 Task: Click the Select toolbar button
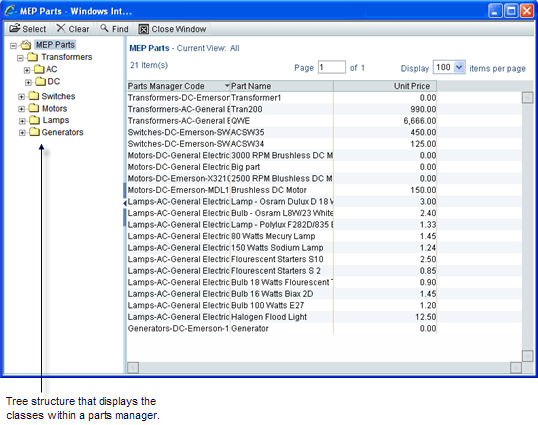tap(27, 29)
